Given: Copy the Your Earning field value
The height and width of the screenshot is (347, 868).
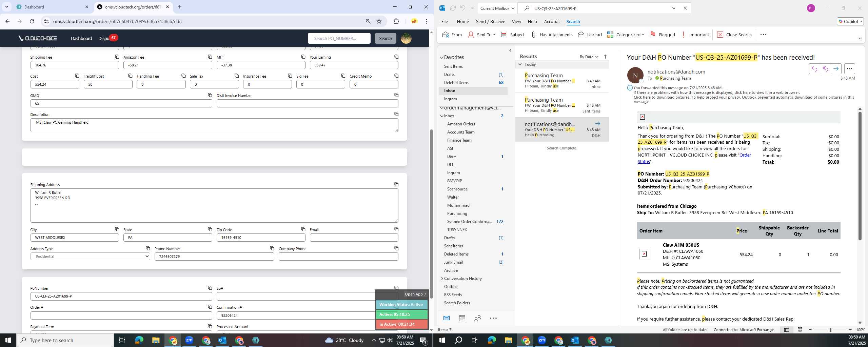Looking at the screenshot, I should (x=396, y=57).
